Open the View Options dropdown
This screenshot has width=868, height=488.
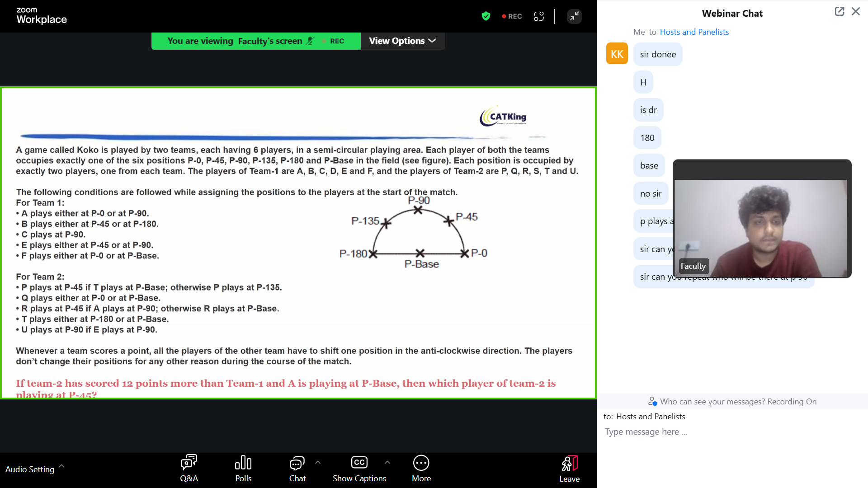click(x=403, y=41)
